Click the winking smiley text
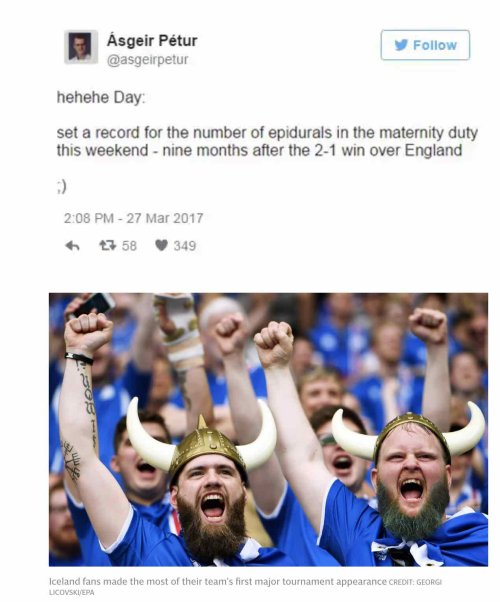This screenshot has height=602, width=500. point(61,187)
